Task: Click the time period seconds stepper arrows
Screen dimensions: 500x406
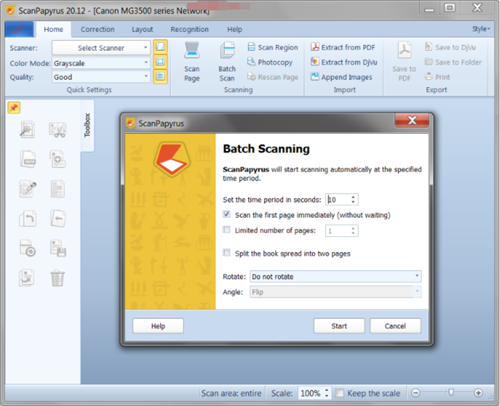Action: pyautogui.click(x=353, y=199)
